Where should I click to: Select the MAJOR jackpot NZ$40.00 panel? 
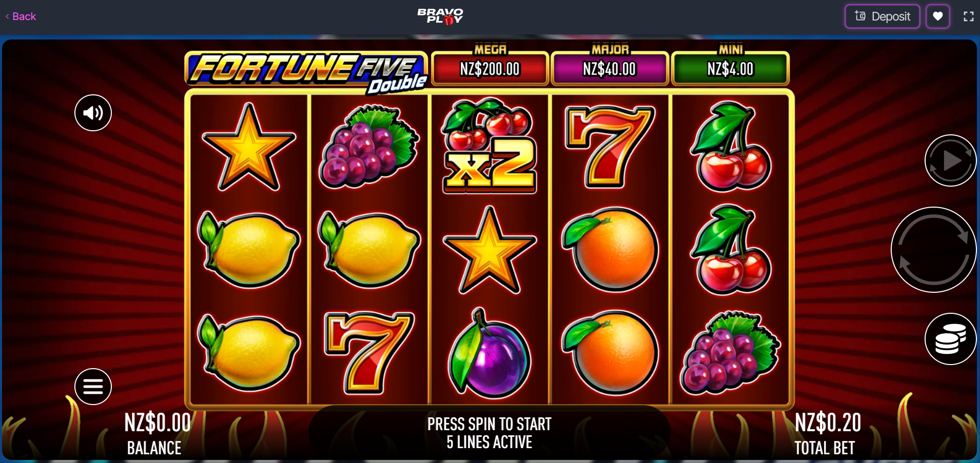[610, 67]
